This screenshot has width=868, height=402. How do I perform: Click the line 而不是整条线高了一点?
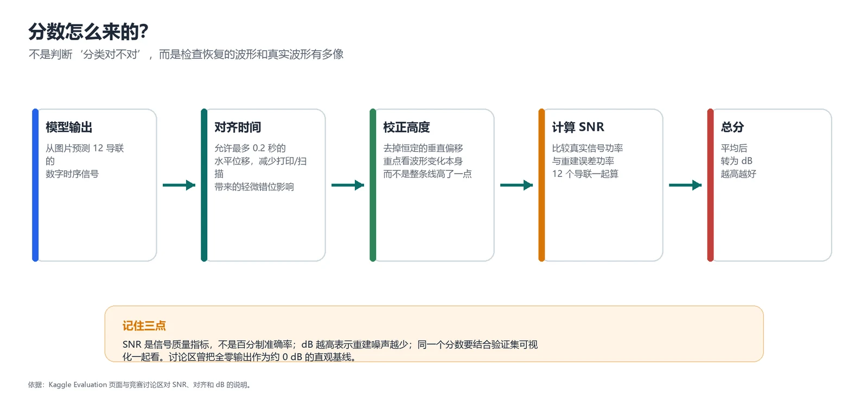[x=427, y=174]
